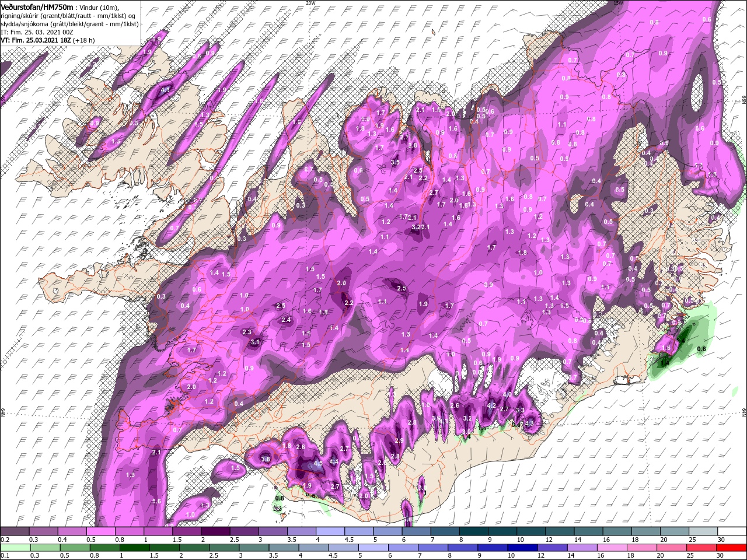
Task: Select the bright red swatch ending bottom legend row
Action: click(731, 548)
